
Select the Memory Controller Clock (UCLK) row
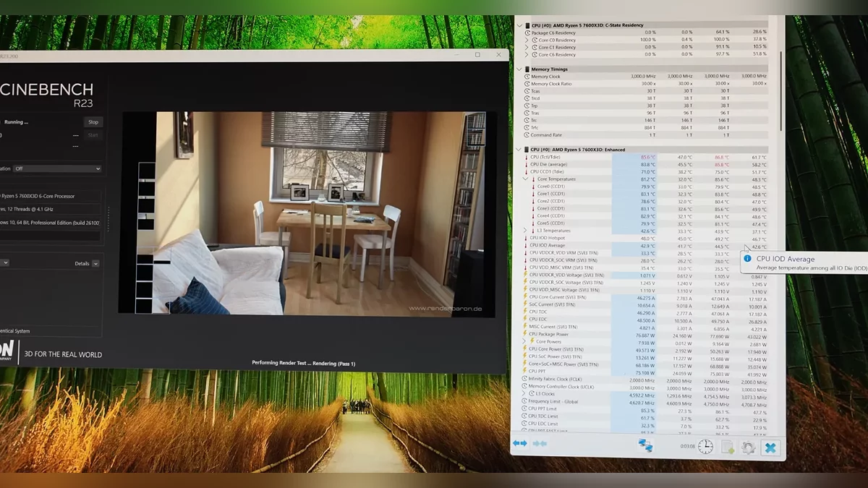tap(645, 387)
